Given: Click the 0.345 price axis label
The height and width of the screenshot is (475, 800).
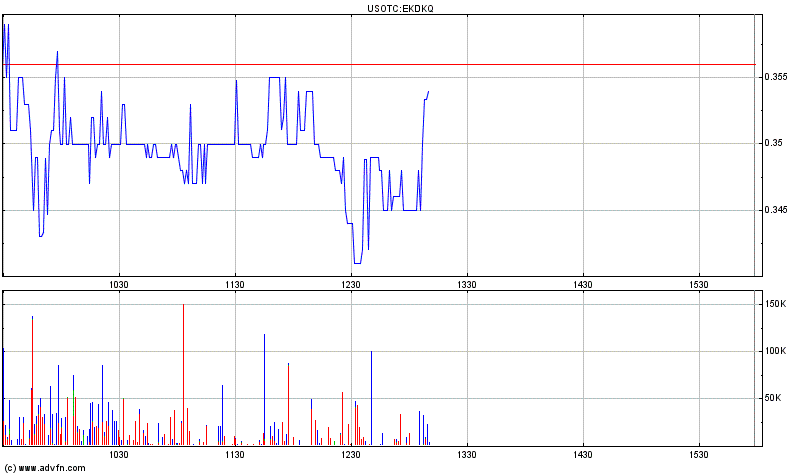Looking at the screenshot, I should coord(776,210).
